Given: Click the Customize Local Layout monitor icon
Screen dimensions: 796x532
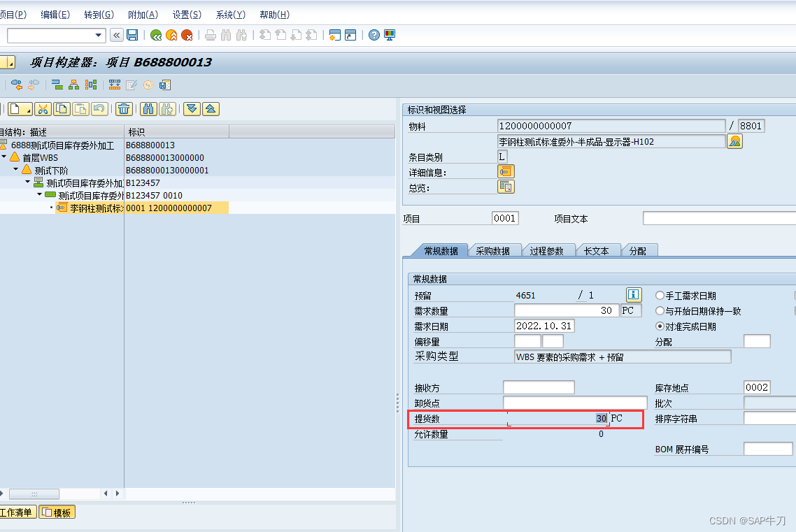Looking at the screenshot, I should tap(390, 35).
